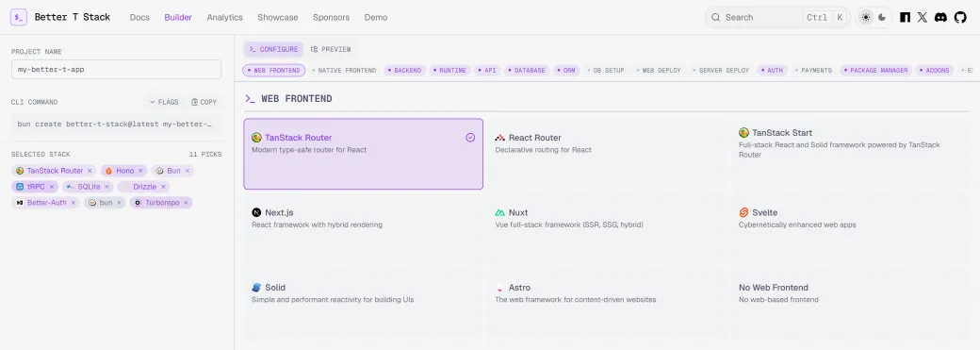The image size is (980, 350).
Task: Choose Solid as web frontend
Action: click(x=363, y=304)
